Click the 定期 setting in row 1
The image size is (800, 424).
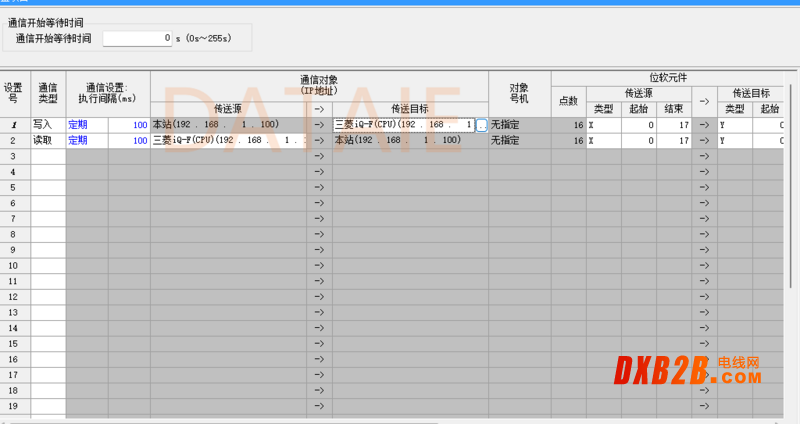[87, 125]
